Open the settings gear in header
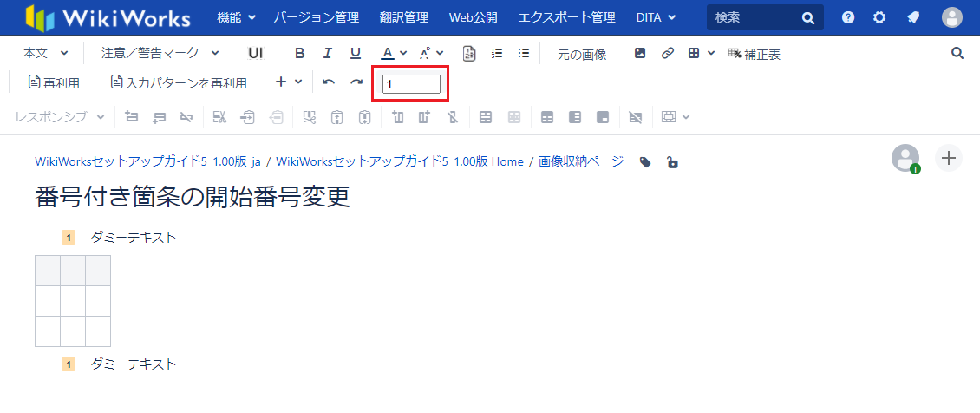The width and height of the screenshot is (980, 413). click(879, 17)
